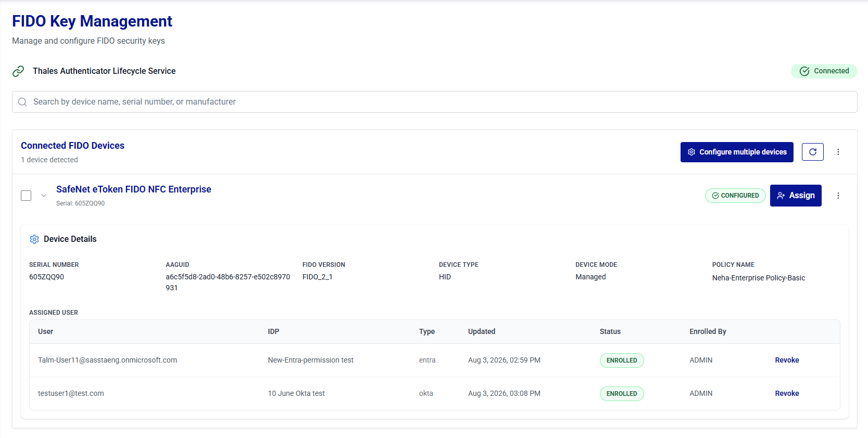Viewport: 868px width, 438px height.
Task: Collapse the SafeNet eToken device chevron
Action: [44, 196]
